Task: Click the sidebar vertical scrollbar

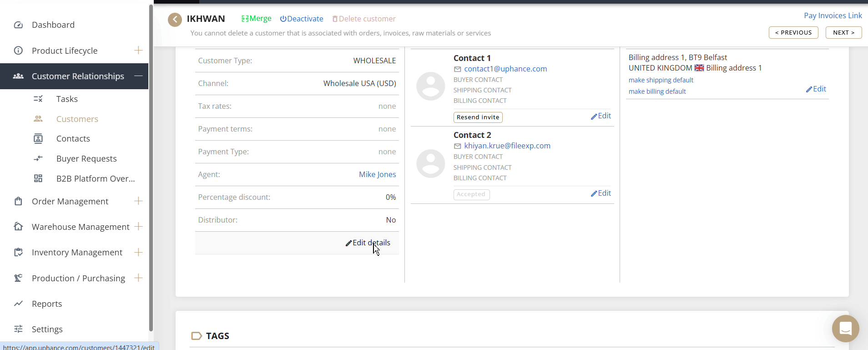Action: pyautogui.click(x=151, y=168)
